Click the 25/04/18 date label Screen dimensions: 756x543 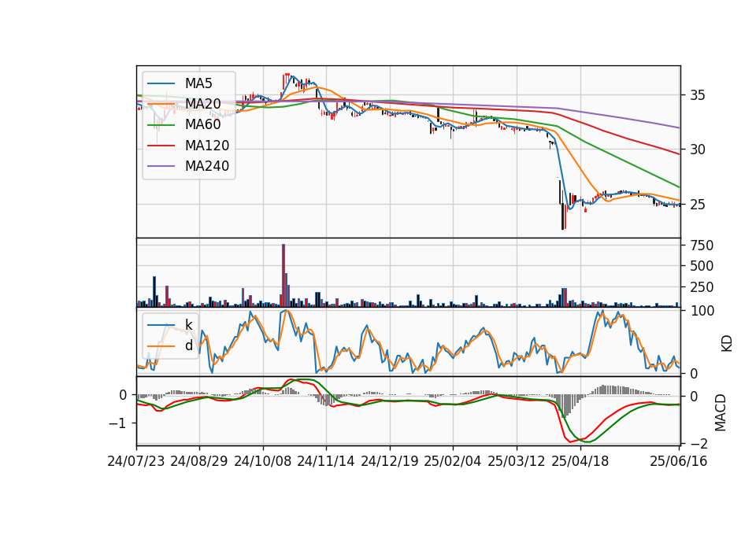click(580, 461)
